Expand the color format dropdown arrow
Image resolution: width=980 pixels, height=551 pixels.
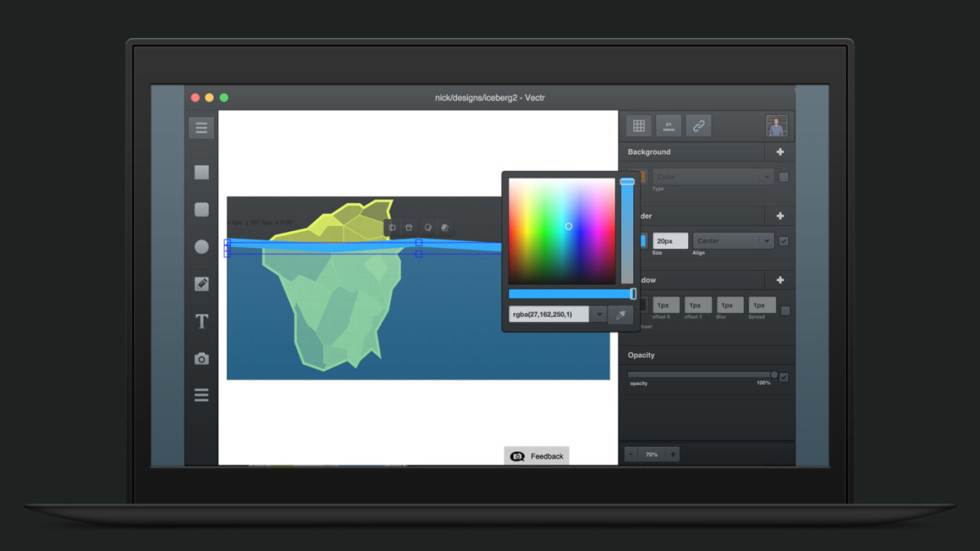click(599, 314)
